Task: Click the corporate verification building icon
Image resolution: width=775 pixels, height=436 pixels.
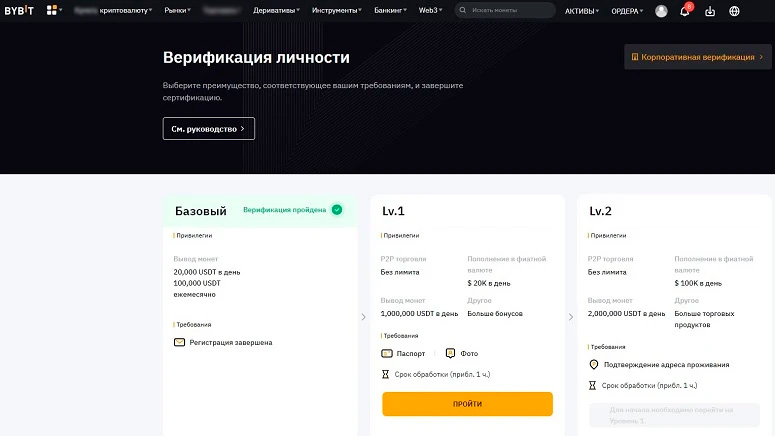Action: tap(635, 57)
